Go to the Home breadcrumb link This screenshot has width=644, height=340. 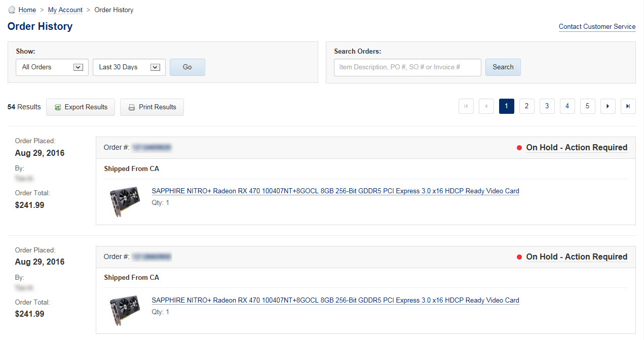pos(27,10)
